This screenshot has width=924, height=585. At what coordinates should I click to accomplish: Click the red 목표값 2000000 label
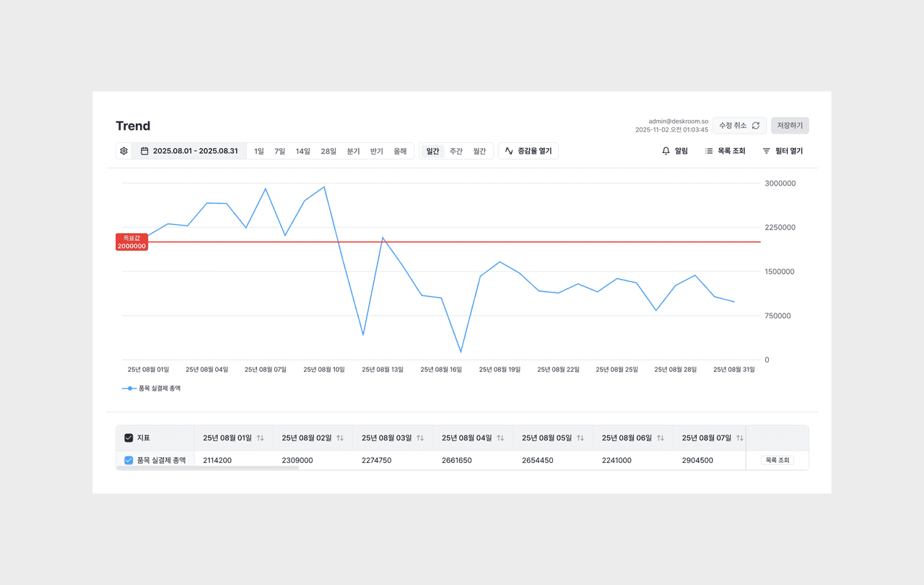(x=132, y=242)
